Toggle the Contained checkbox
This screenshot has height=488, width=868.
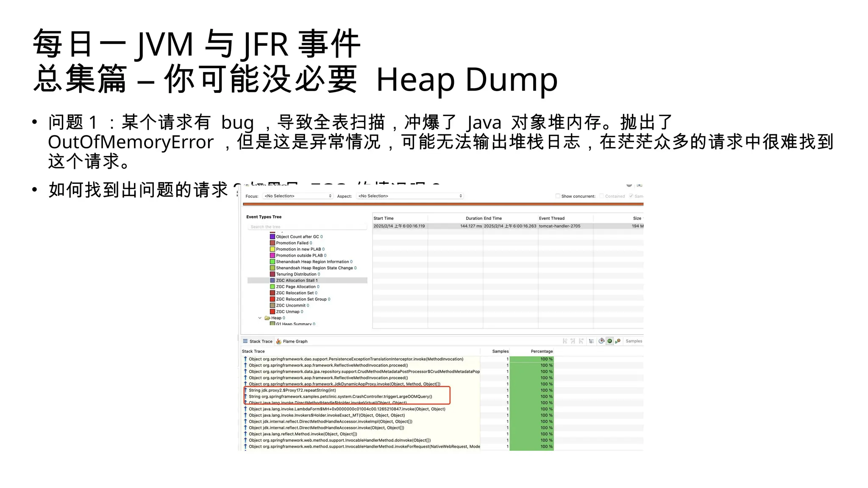coord(601,196)
